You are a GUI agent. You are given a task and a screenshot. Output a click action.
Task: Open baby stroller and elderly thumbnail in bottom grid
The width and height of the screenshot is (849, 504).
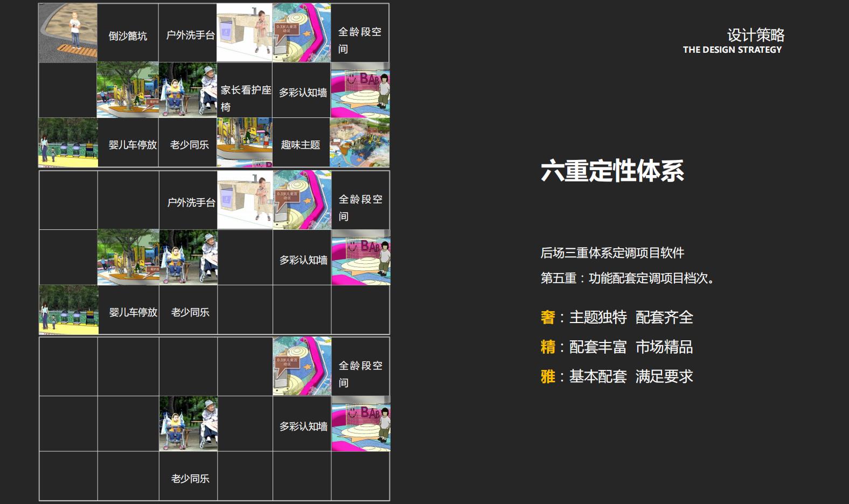[x=189, y=424]
